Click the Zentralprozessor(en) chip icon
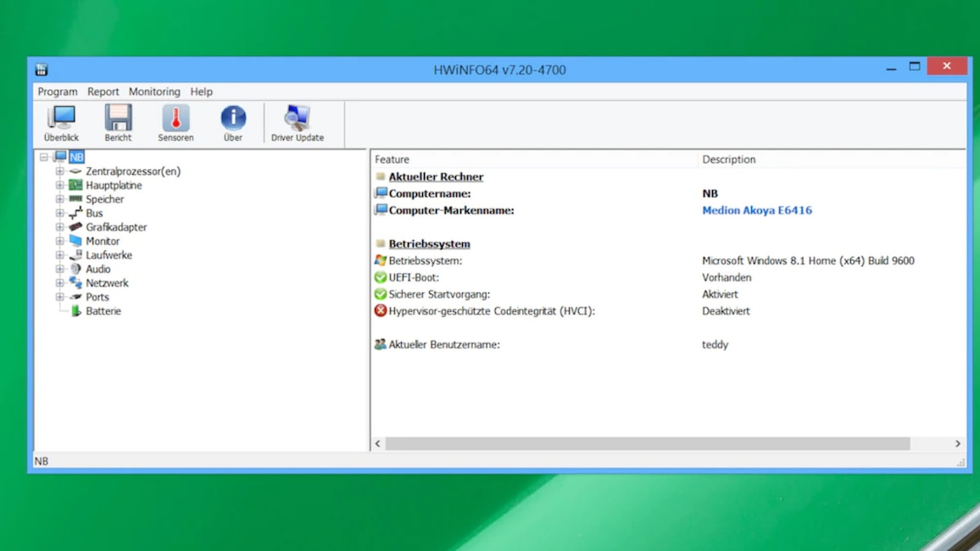This screenshot has width=980, height=551. [75, 171]
